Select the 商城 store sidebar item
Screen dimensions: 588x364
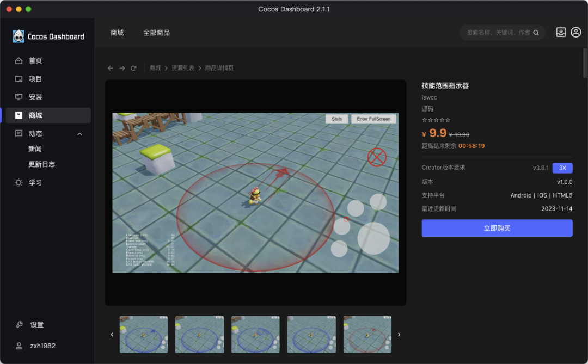48,115
